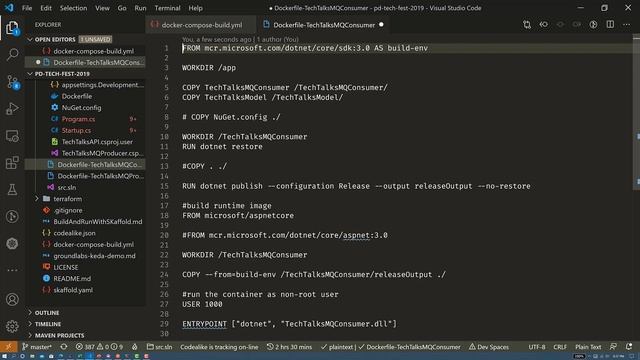640x360 pixels.
Task: Click the 2 hrs 30 mins timer status
Action: click(289, 347)
